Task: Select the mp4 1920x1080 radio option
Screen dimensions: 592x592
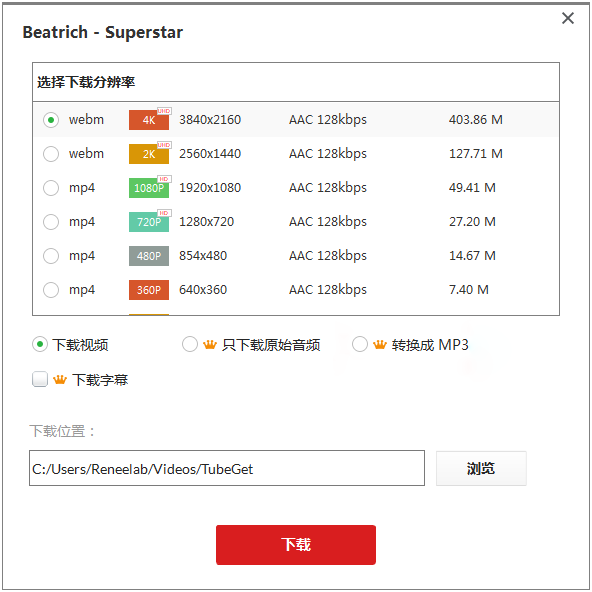Action: coord(51,188)
